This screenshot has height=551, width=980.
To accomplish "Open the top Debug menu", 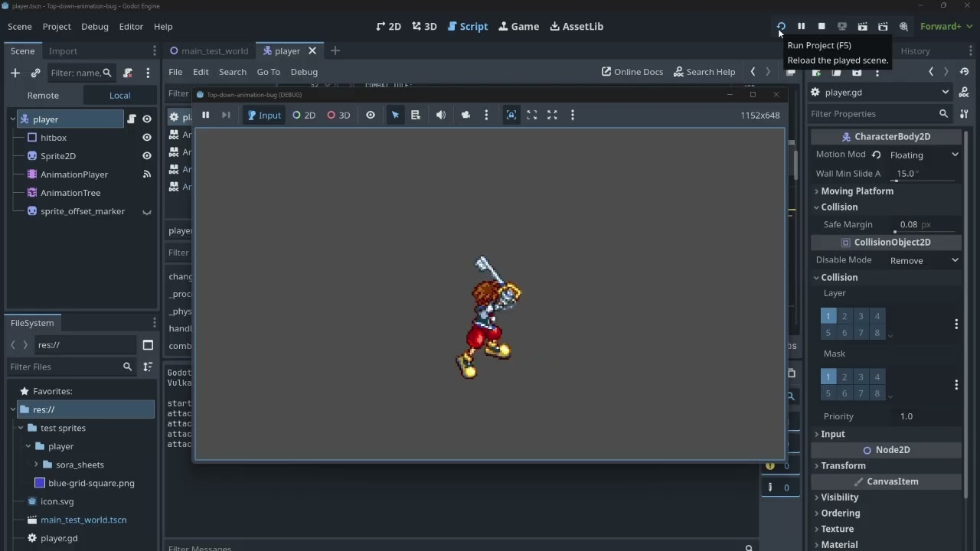I will pos(95,26).
